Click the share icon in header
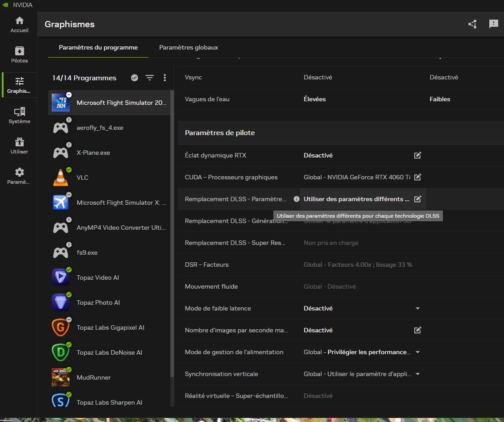 pos(472,24)
